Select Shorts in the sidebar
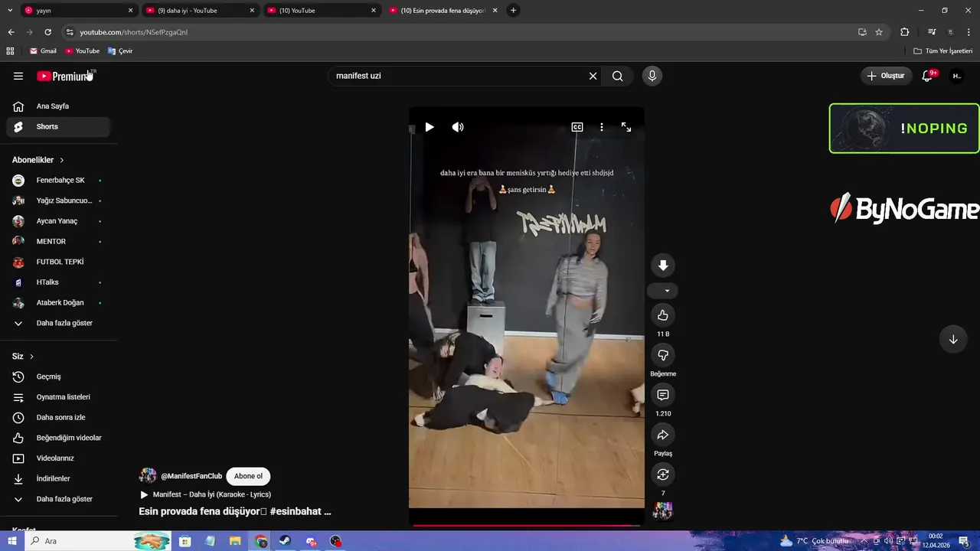Viewport: 980px width, 551px height. click(59, 127)
